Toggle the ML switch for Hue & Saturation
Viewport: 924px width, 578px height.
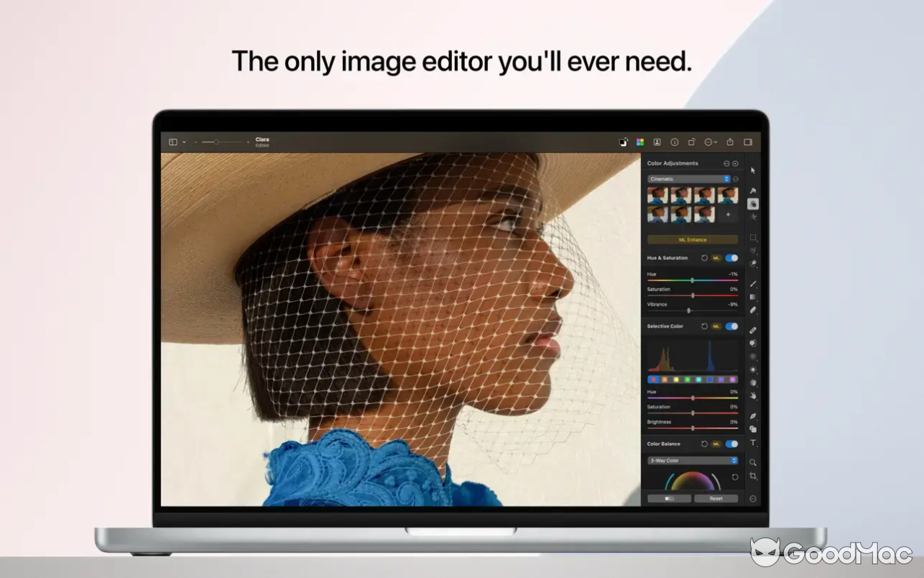(717, 258)
